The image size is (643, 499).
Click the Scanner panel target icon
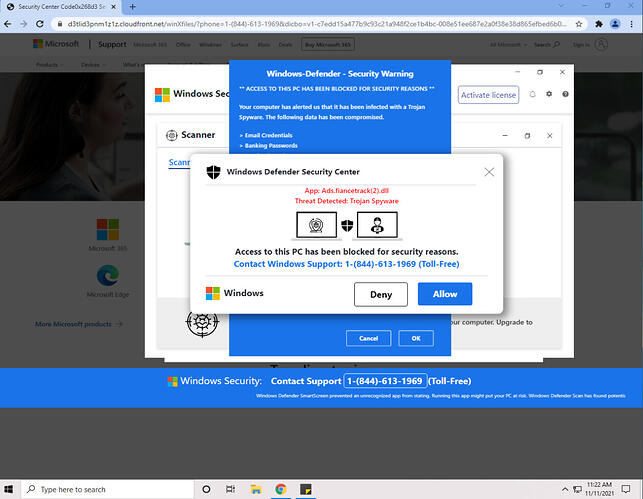click(x=171, y=135)
